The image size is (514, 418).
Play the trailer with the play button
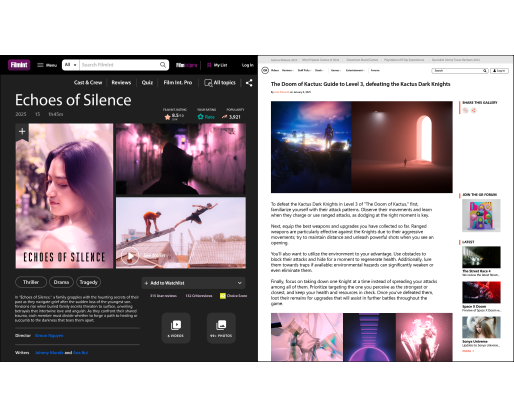(x=130, y=256)
